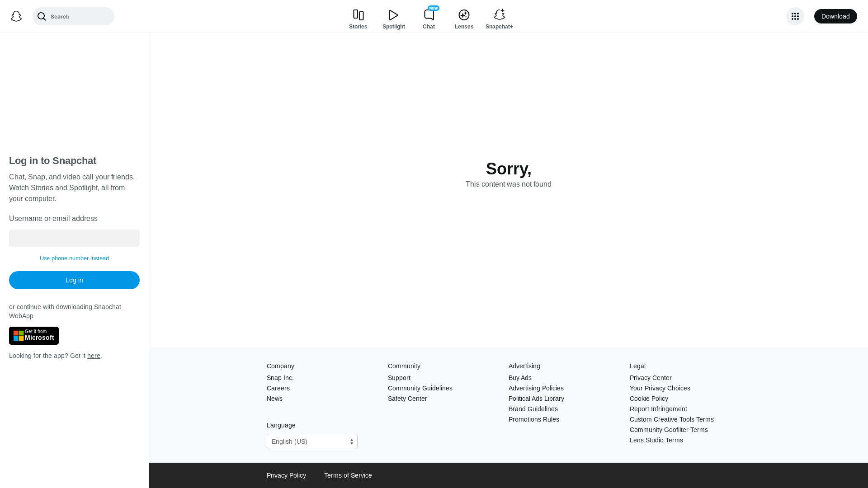Click the 'here' app link
Viewport: 868px width, 488px height.
click(x=94, y=356)
